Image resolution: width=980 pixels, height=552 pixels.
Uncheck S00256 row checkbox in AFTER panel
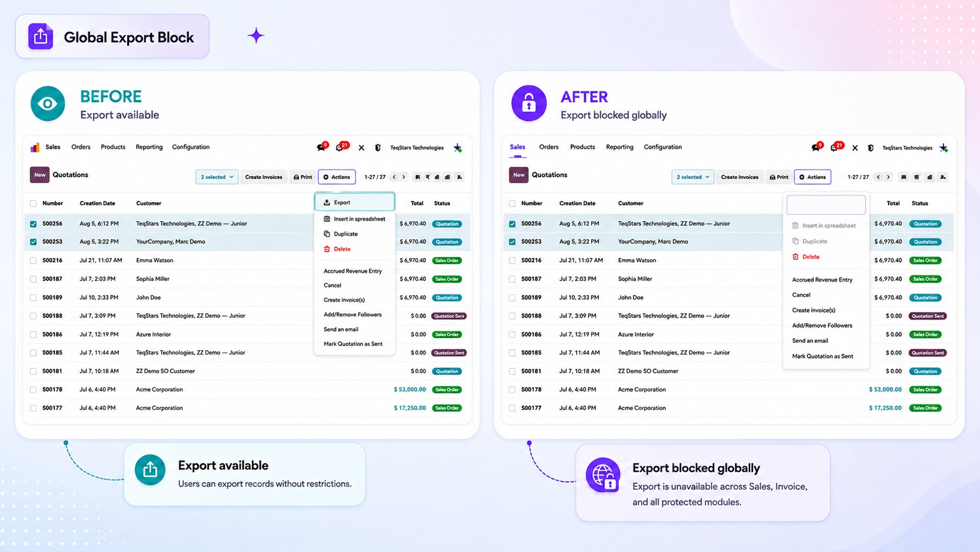pyautogui.click(x=512, y=224)
